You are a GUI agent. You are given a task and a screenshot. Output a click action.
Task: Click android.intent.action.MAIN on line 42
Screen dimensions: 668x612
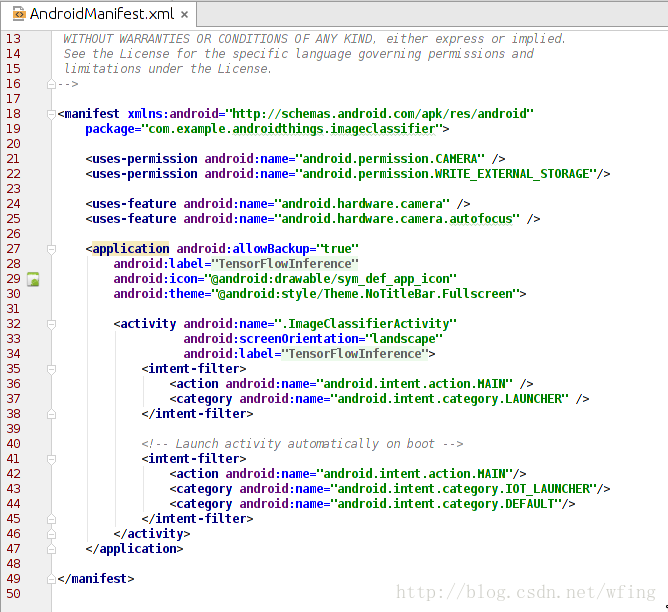[x=415, y=474]
